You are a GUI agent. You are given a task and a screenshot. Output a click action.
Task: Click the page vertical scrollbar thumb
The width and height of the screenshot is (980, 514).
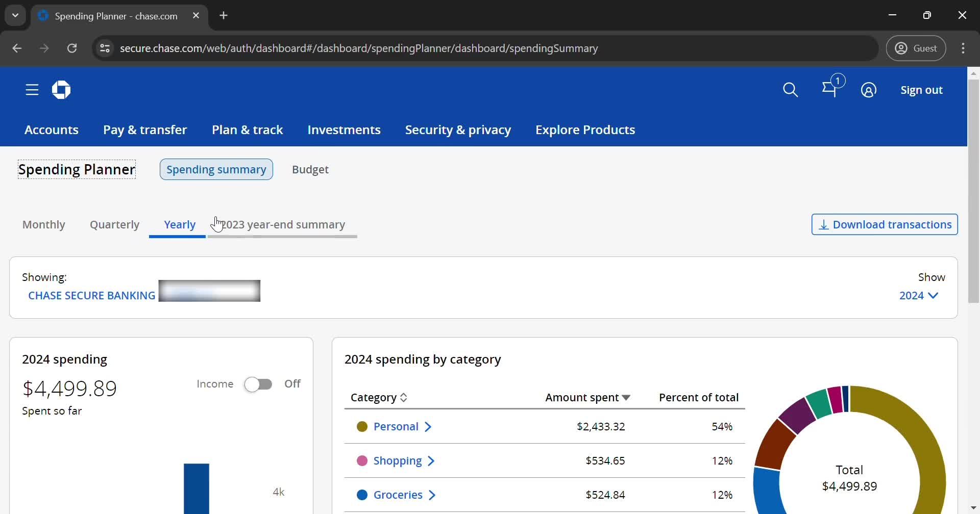click(x=973, y=191)
